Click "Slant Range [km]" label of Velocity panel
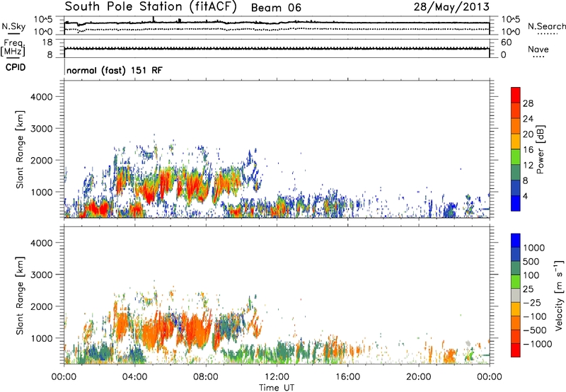566x392 pixels. coord(20,296)
